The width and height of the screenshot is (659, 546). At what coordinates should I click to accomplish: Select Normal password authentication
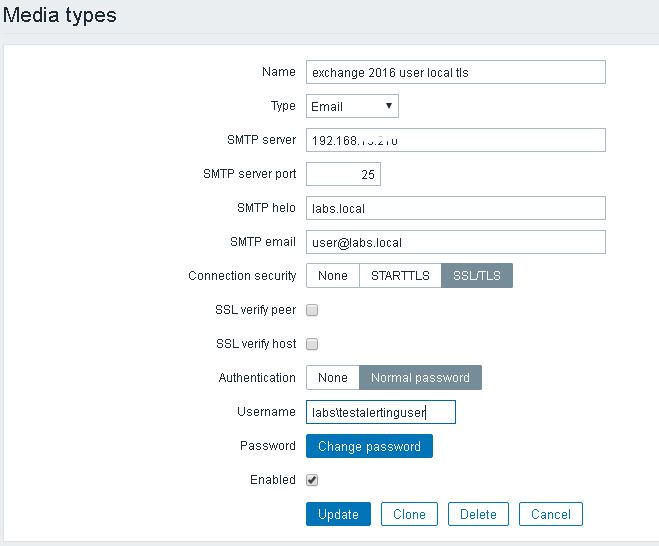click(420, 378)
